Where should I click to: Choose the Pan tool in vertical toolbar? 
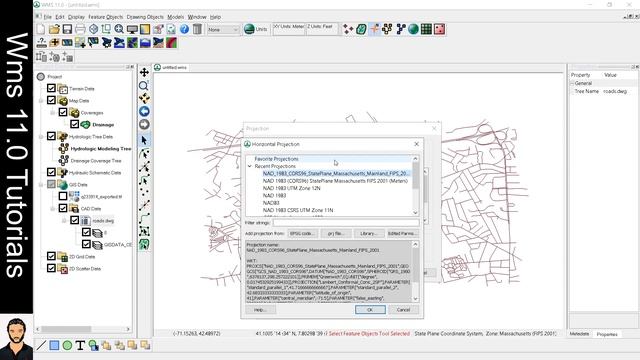point(144,72)
